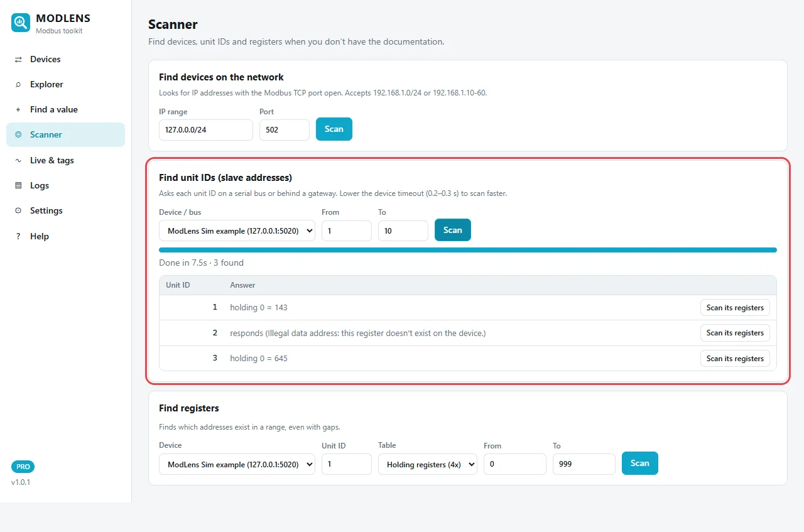Focus the Port input field
The image size is (804, 532).
pos(285,130)
